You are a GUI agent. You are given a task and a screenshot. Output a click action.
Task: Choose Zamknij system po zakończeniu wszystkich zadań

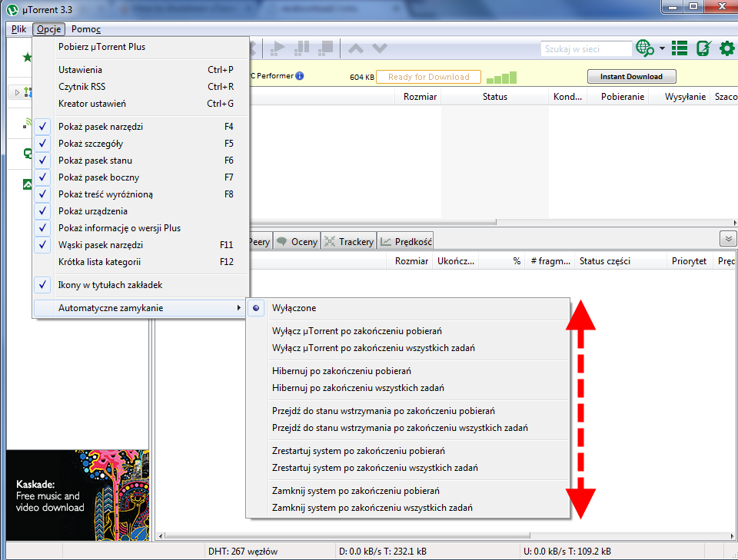coord(408,508)
